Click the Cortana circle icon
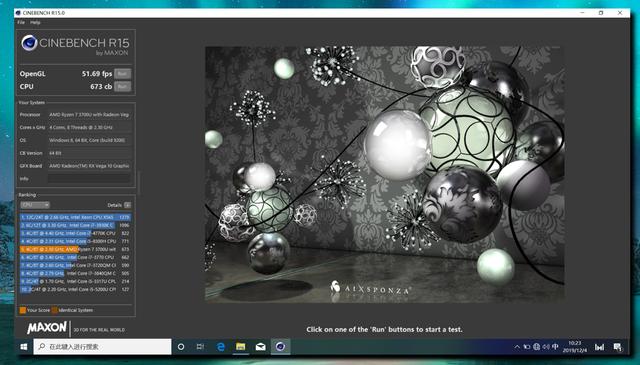 (181, 347)
